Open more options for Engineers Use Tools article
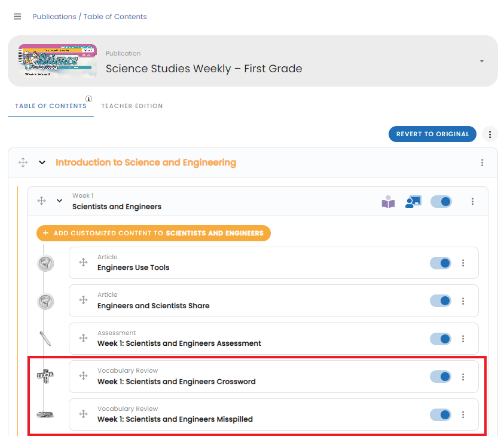 (463, 263)
